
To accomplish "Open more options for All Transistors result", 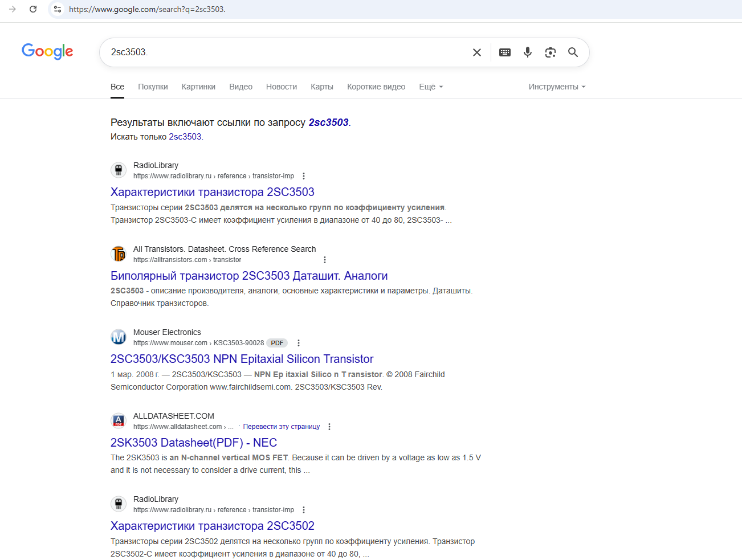I will [x=325, y=260].
